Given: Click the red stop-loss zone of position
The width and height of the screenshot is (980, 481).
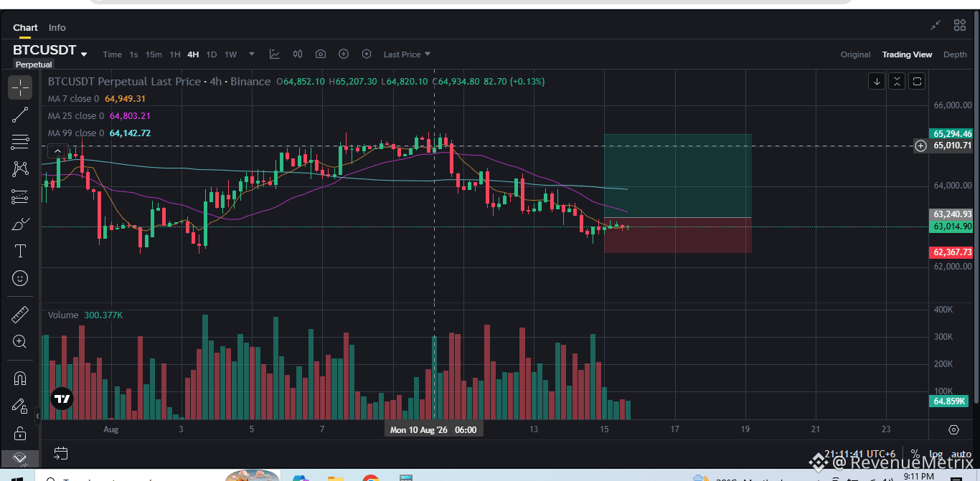Looking at the screenshot, I should (x=677, y=235).
